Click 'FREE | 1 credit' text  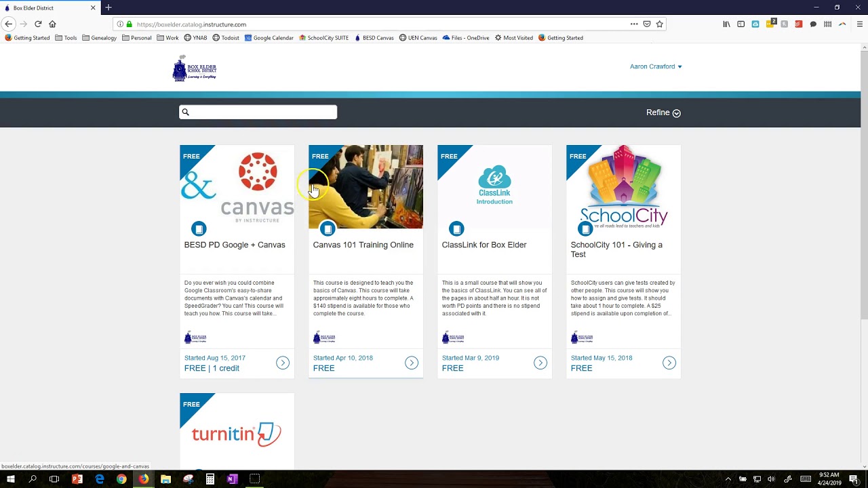(x=212, y=368)
